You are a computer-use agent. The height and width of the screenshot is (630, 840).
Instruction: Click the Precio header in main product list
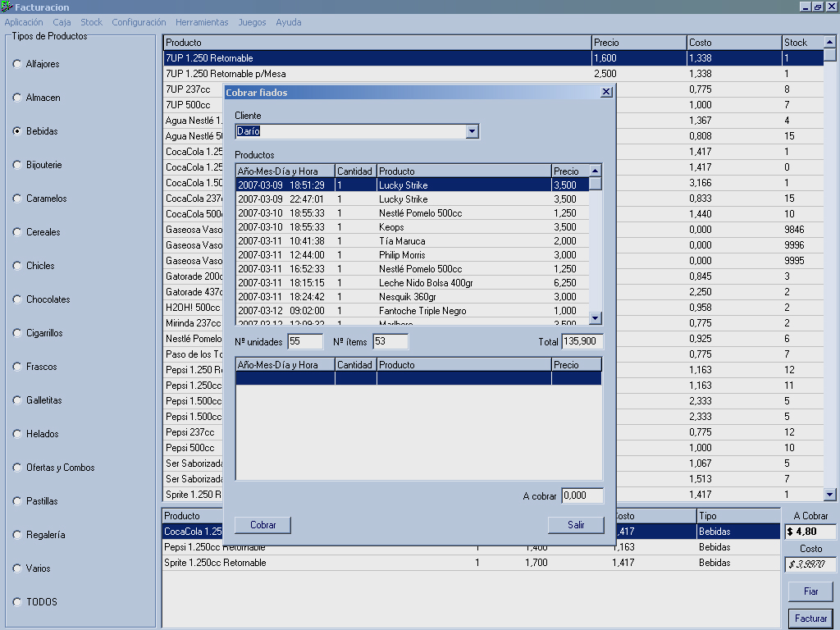click(x=639, y=43)
